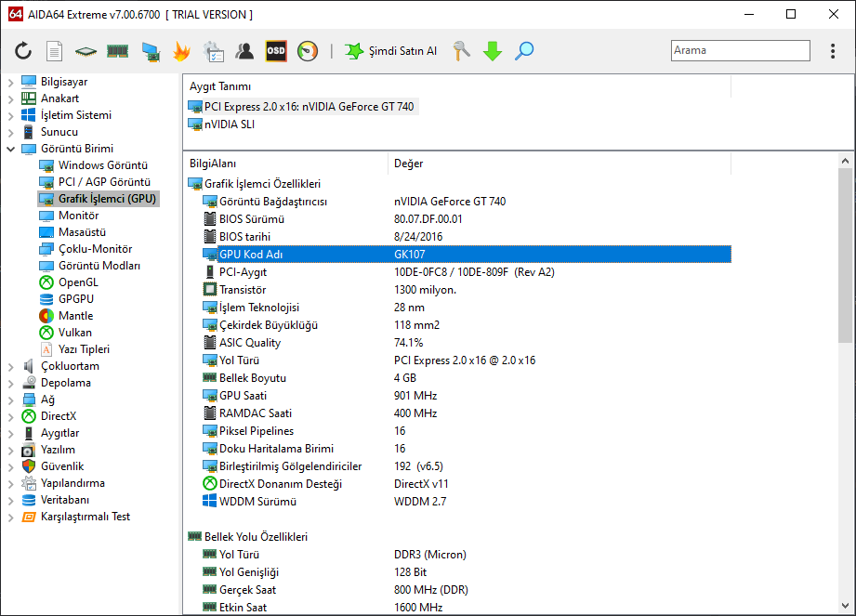Click the Refresh toolbar icon
The width and height of the screenshot is (856, 616).
coord(23,51)
